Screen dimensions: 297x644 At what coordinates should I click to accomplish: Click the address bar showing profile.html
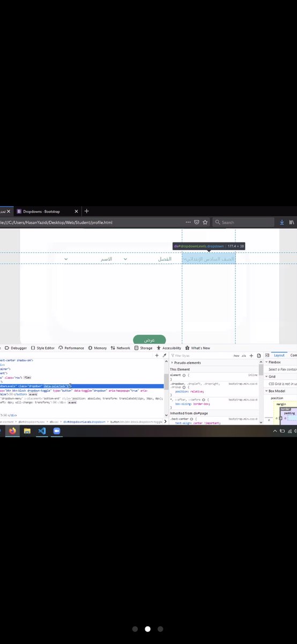point(91,222)
